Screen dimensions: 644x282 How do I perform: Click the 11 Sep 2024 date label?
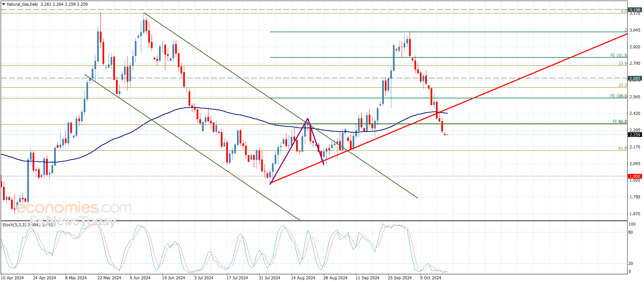(x=367, y=278)
